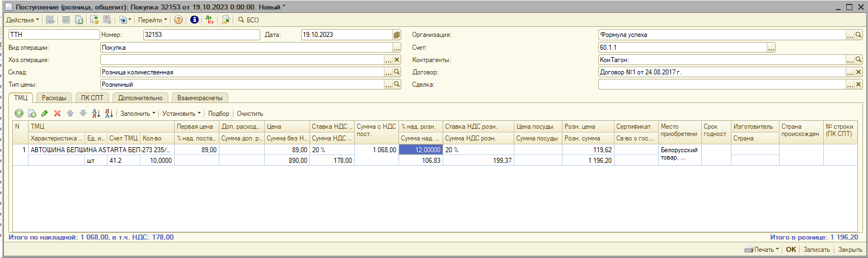The height and width of the screenshot is (258, 868).
Task: Open the blue info icon in toolbar
Action: [x=194, y=20]
